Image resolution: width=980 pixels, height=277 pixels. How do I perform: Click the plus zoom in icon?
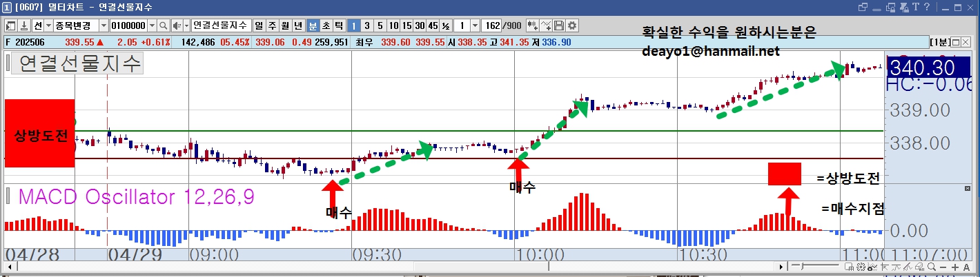[955, 267]
